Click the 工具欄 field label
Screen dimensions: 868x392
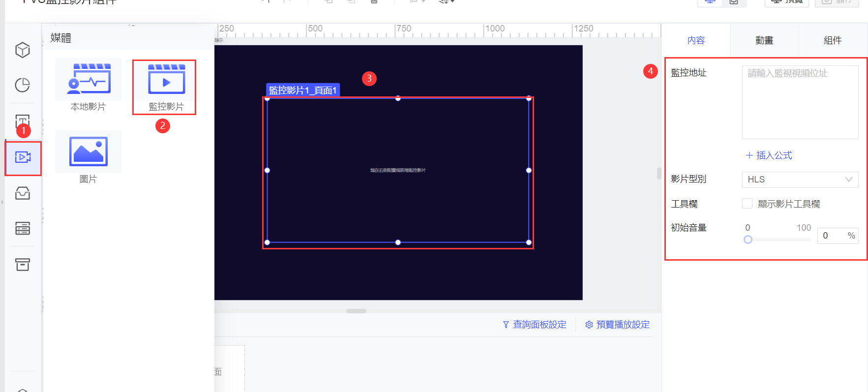[x=684, y=204]
